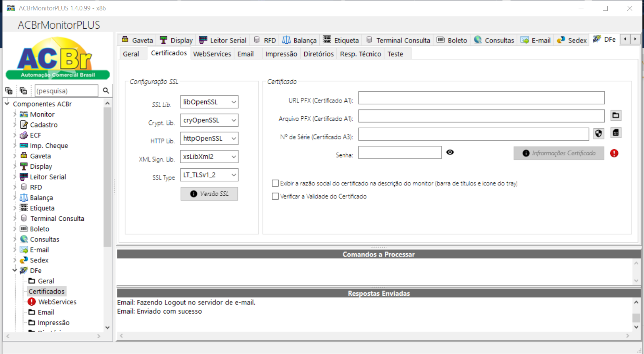The height and width of the screenshot is (354, 644).
Task: Click the Senha password field
Action: pyautogui.click(x=400, y=152)
